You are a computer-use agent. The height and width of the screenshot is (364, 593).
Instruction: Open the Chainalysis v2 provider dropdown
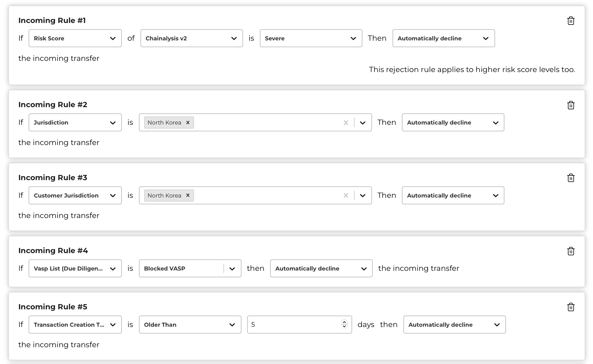click(x=191, y=38)
